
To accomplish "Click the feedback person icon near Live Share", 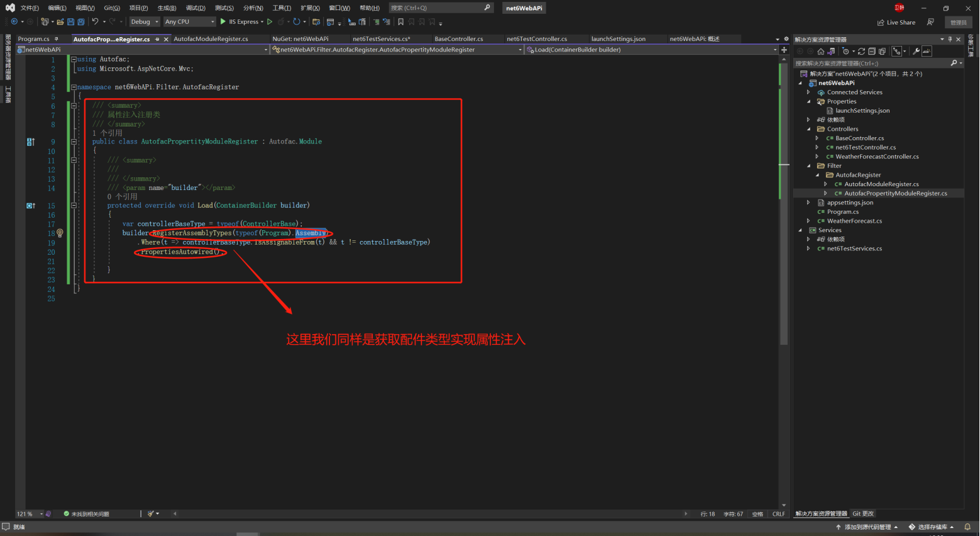I will click(x=930, y=22).
